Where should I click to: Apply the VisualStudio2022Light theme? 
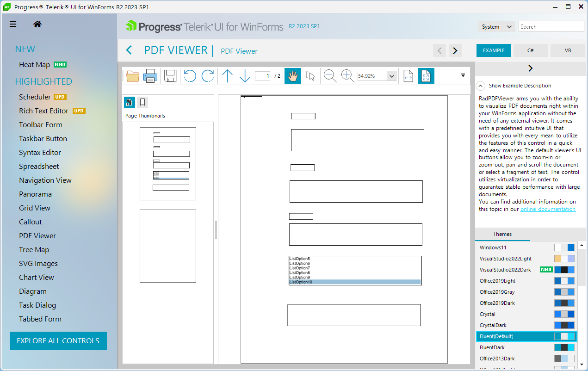[x=527, y=259]
